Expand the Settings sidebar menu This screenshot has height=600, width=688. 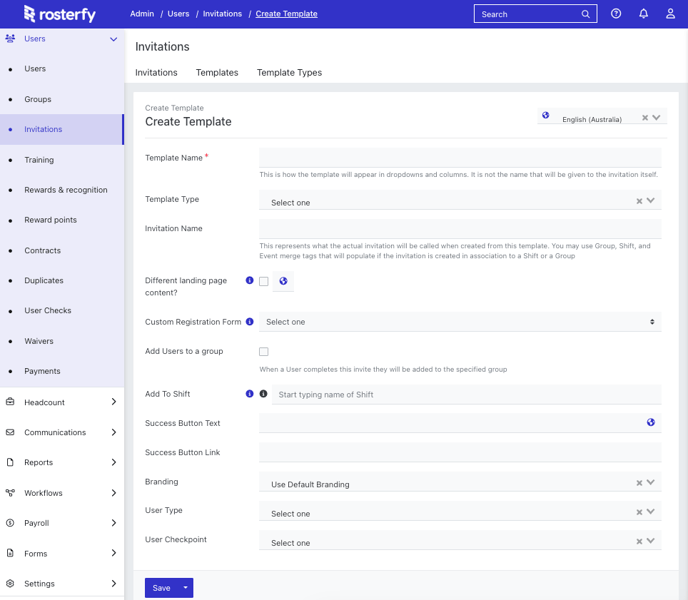[114, 583]
